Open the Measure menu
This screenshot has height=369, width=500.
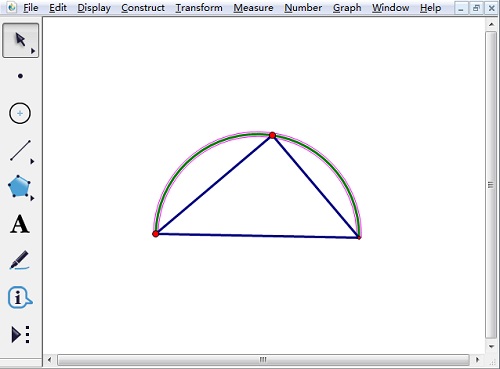click(x=253, y=8)
